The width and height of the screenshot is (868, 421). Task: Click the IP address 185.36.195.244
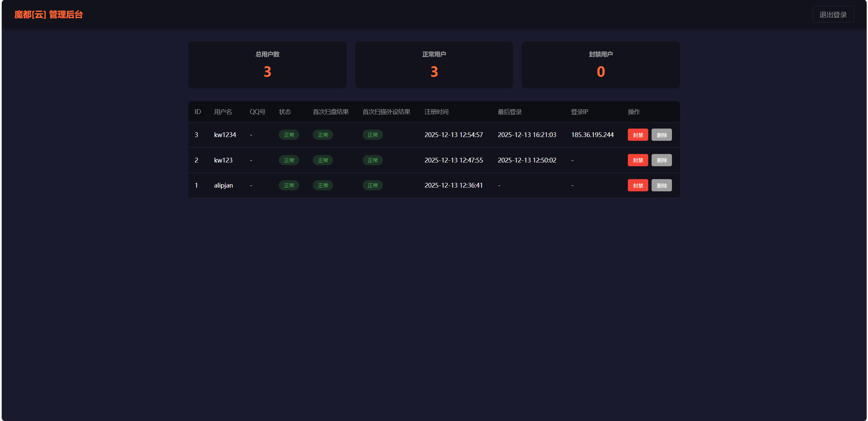point(592,135)
